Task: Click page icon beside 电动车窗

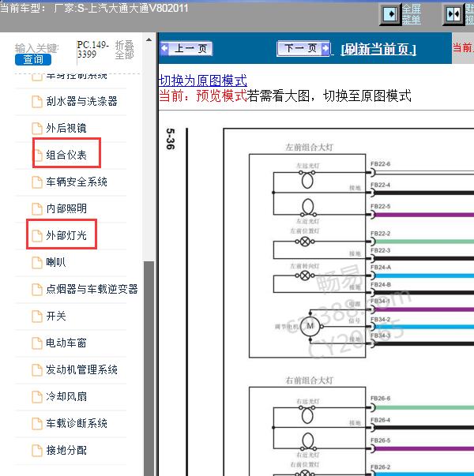Action: [37, 343]
